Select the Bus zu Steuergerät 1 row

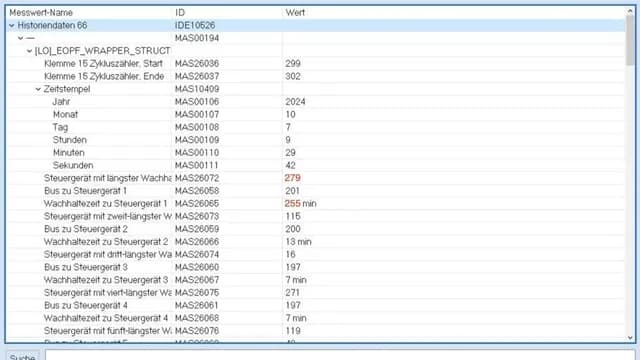pos(316,191)
